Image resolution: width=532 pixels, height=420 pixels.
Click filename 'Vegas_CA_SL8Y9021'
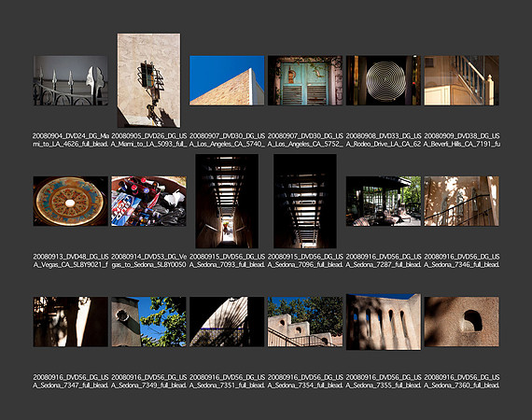pyautogui.click(x=71, y=260)
